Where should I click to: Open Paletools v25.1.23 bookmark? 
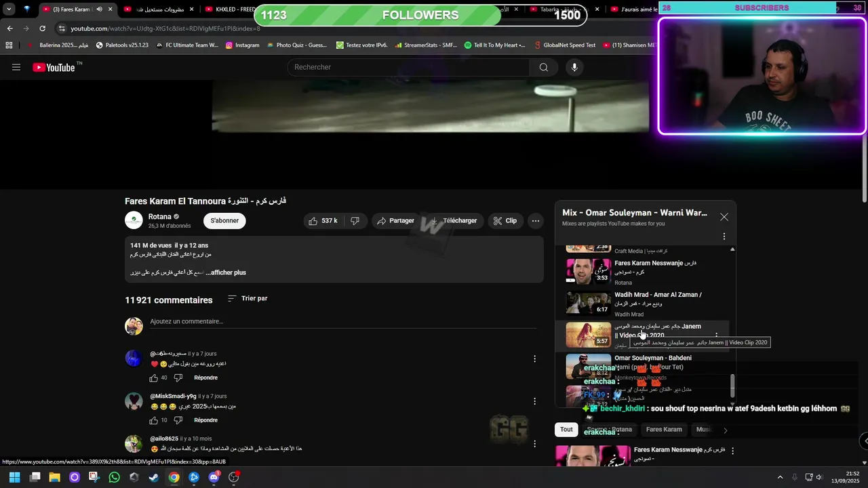[x=122, y=45]
